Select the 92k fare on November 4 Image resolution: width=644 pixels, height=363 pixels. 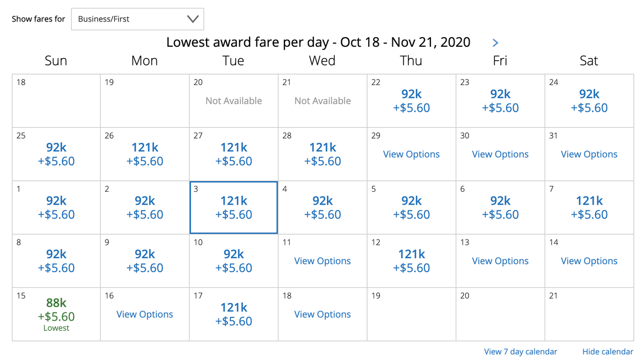(322, 207)
